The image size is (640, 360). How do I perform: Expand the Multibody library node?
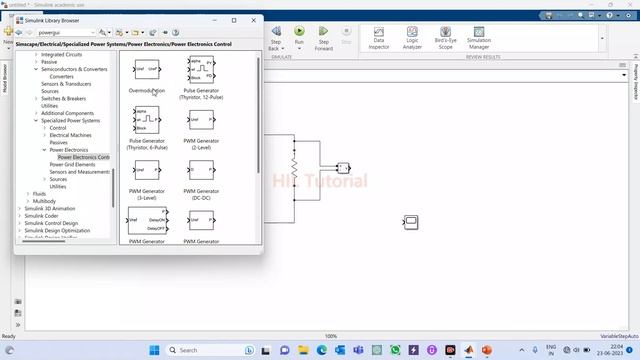pos(28,201)
